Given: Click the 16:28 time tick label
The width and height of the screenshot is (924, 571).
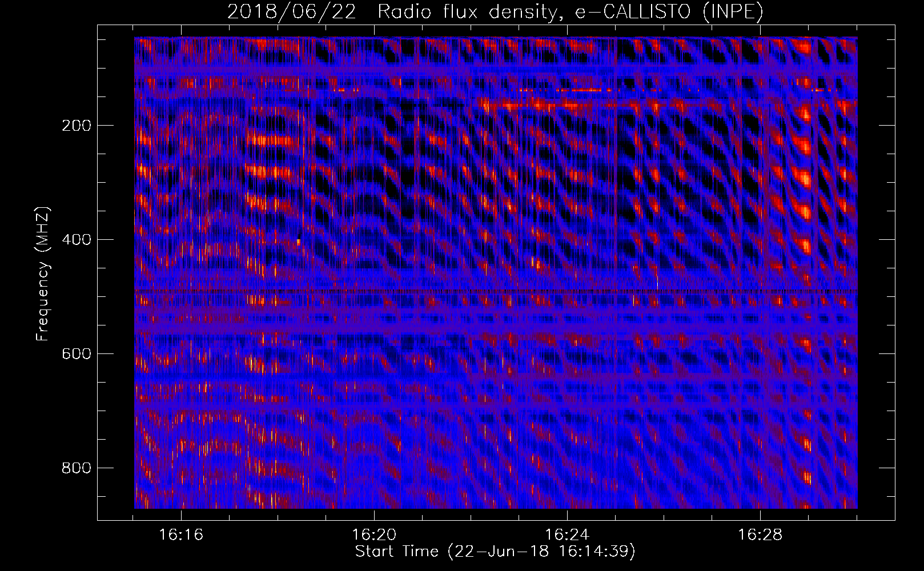Looking at the screenshot, I should pos(760,535).
